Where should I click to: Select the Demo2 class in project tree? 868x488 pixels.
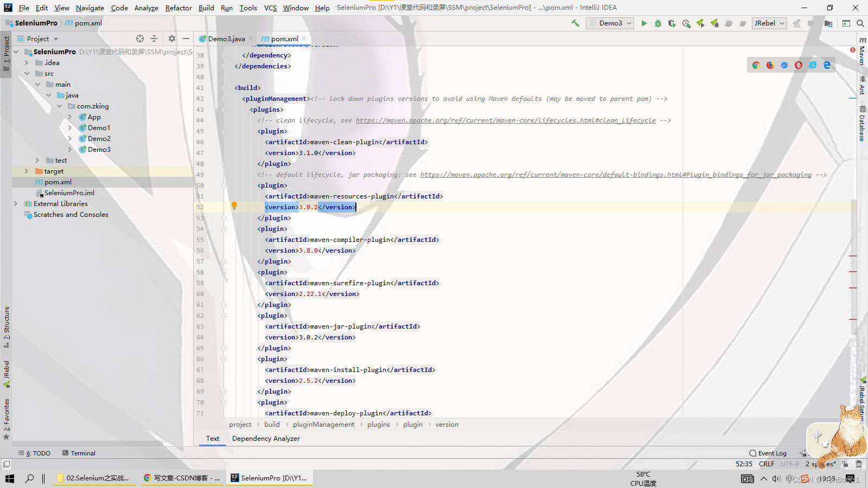point(99,139)
